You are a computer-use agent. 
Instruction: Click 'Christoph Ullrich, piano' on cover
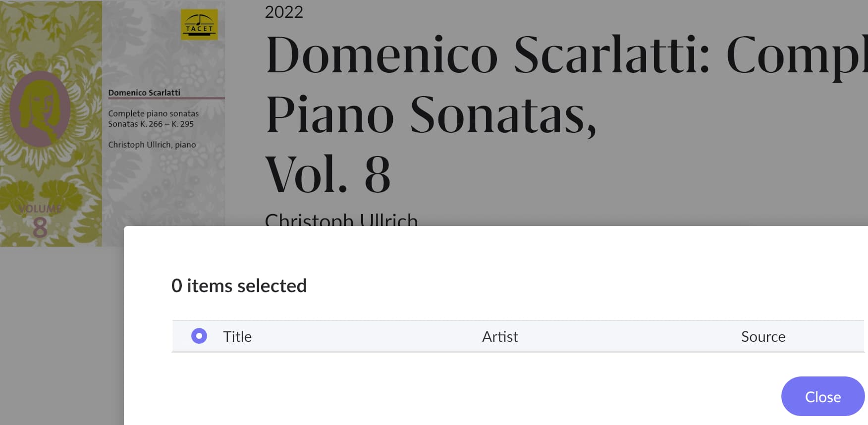[152, 145]
